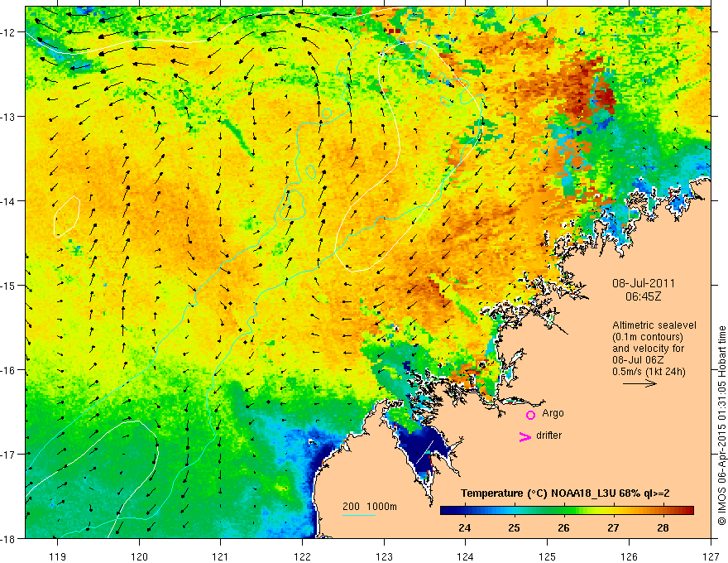
Task: Click the cyan bathymetry legend line
Action: click(358, 515)
